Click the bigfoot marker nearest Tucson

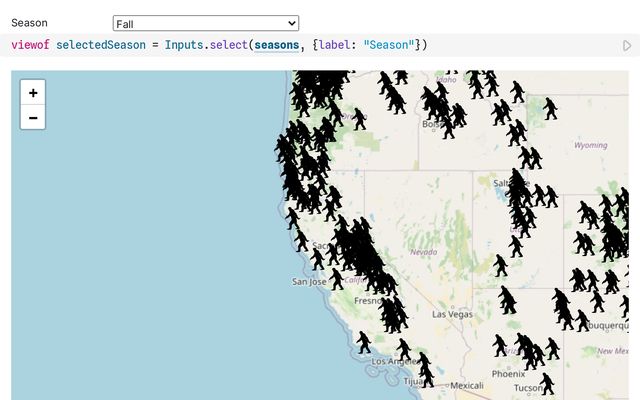click(x=547, y=384)
